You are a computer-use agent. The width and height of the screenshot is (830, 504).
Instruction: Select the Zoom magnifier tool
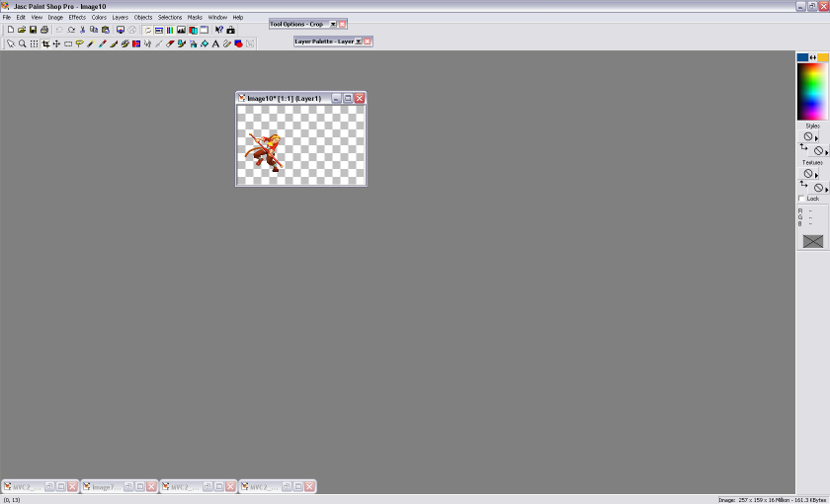(22, 43)
